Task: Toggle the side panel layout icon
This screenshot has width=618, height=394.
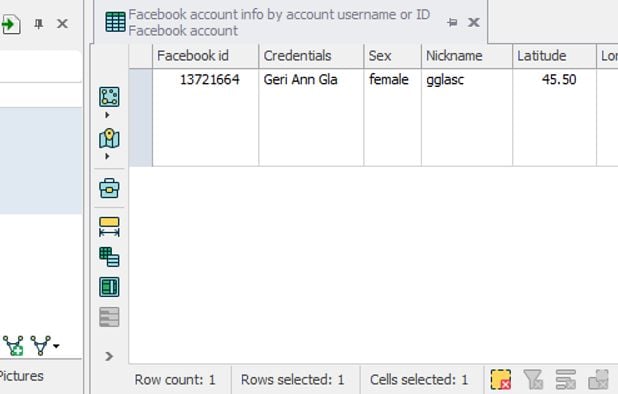Action: click(109, 287)
